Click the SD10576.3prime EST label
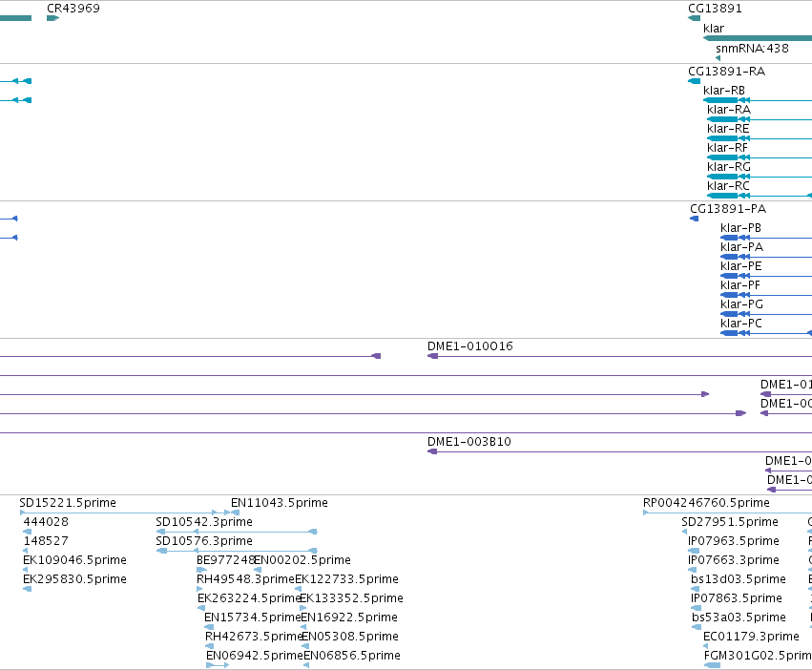The image size is (812, 670). 204,541
